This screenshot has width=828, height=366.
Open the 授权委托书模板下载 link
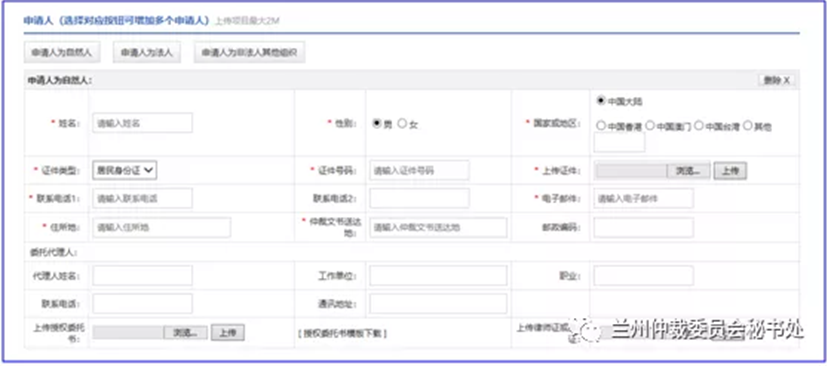pos(342,333)
